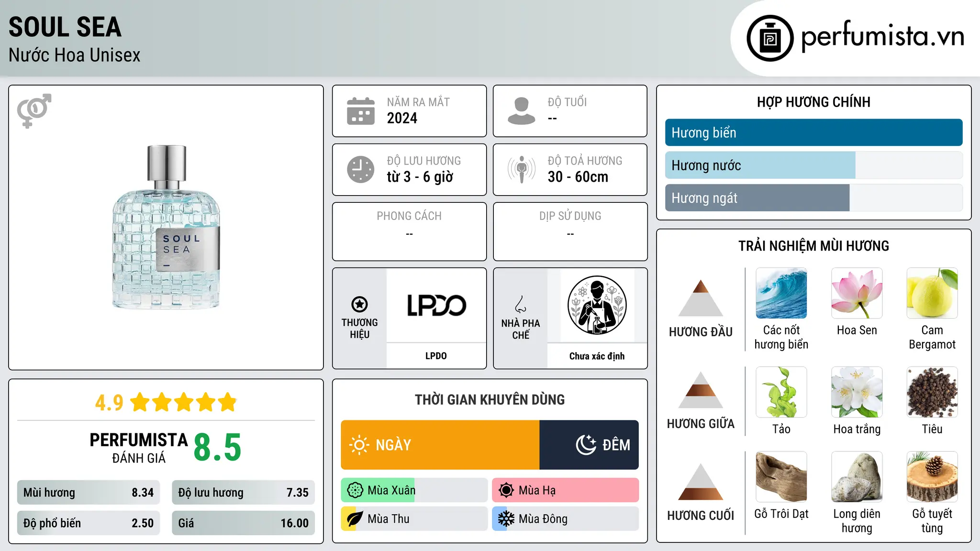980x551 pixels.
Task: Click the five-star rating stars
Action: 184,402
